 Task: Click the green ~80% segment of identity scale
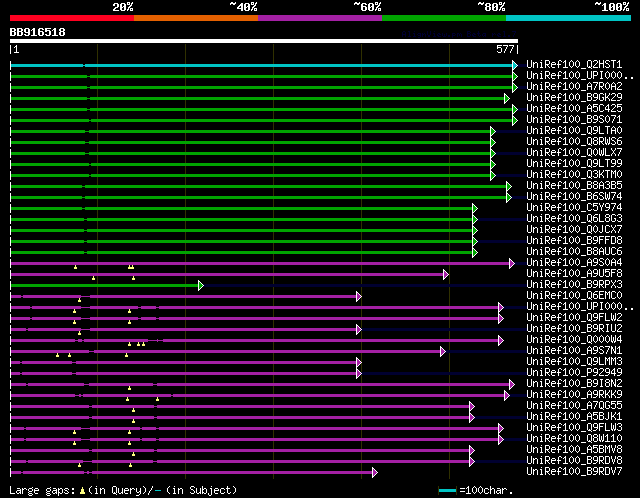(444, 18)
